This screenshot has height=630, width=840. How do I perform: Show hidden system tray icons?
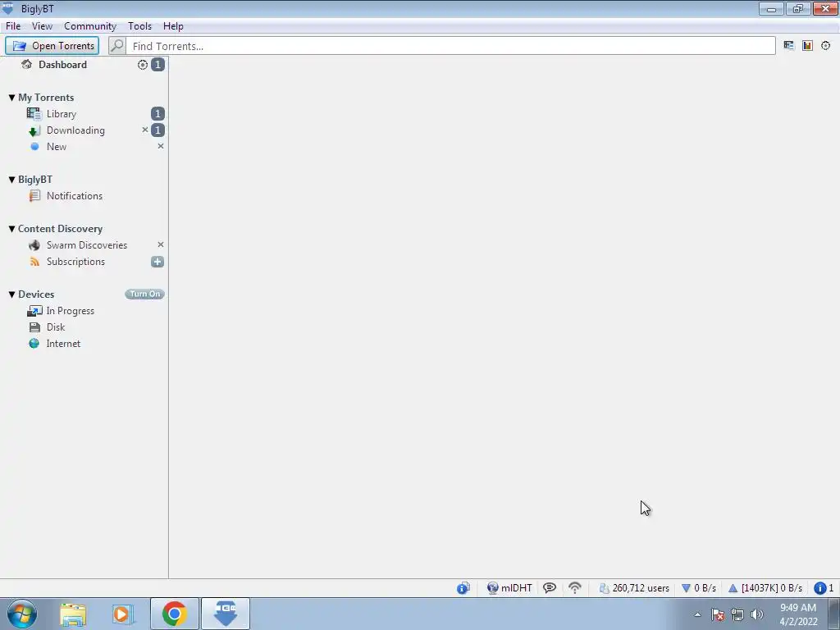[x=697, y=614]
